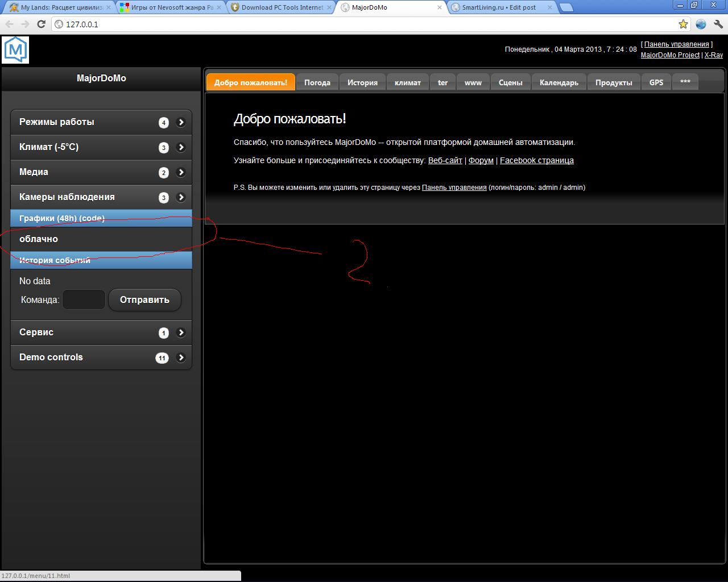Click the MajorDoMo sidebar header title
Image resolution: width=728 pixels, height=582 pixels.
point(101,78)
